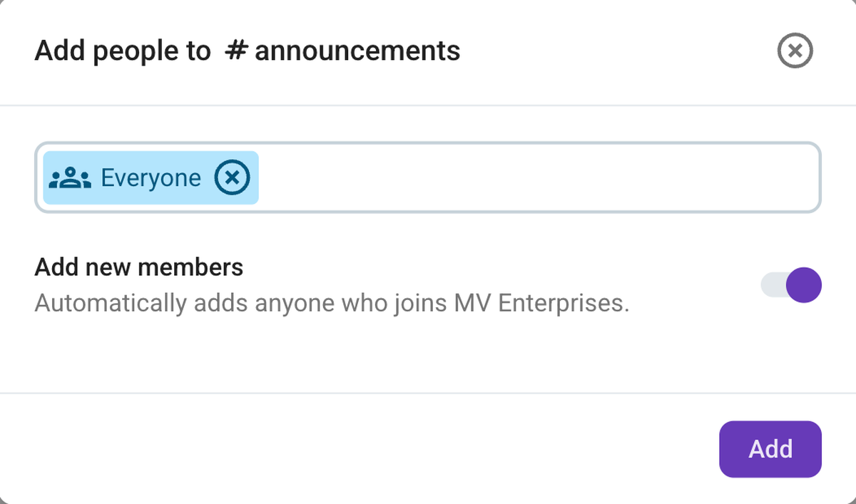Click the purple toggle knob

pyautogui.click(x=802, y=284)
